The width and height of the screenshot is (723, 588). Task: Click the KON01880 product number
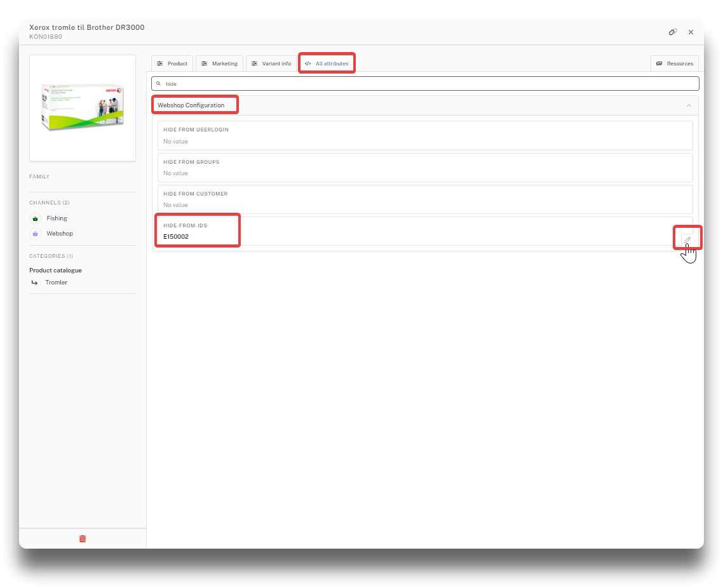pyautogui.click(x=46, y=37)
